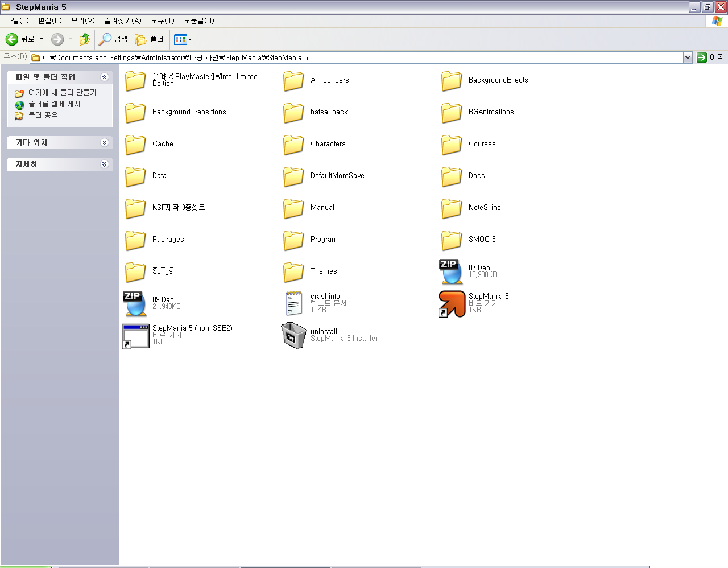This screenshot has height=568, width=728.
Task: Select the Cache folder icon
Action: click(135, 144)
